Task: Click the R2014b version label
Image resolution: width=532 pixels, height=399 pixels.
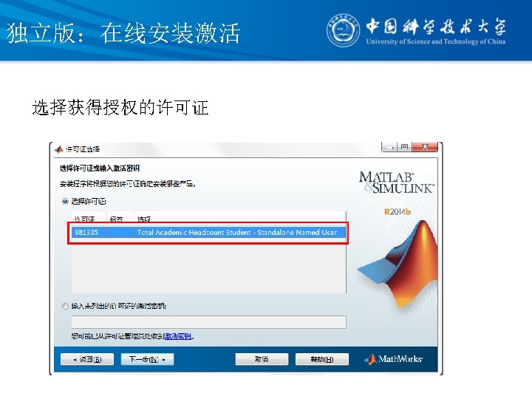Action: pyautogui.click(x=398, y=212)
